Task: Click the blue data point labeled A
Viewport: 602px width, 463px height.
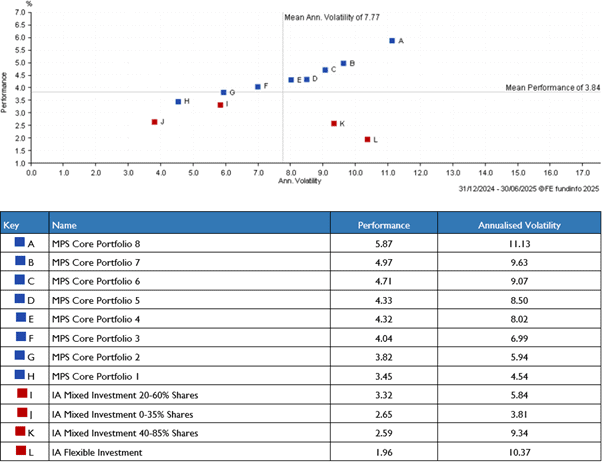Action: pos(392,40)
